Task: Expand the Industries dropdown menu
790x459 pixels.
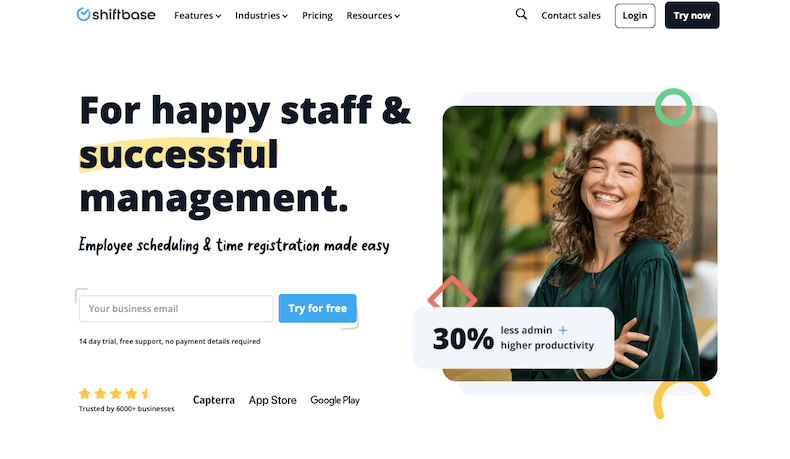Action: tap(261, 16)
